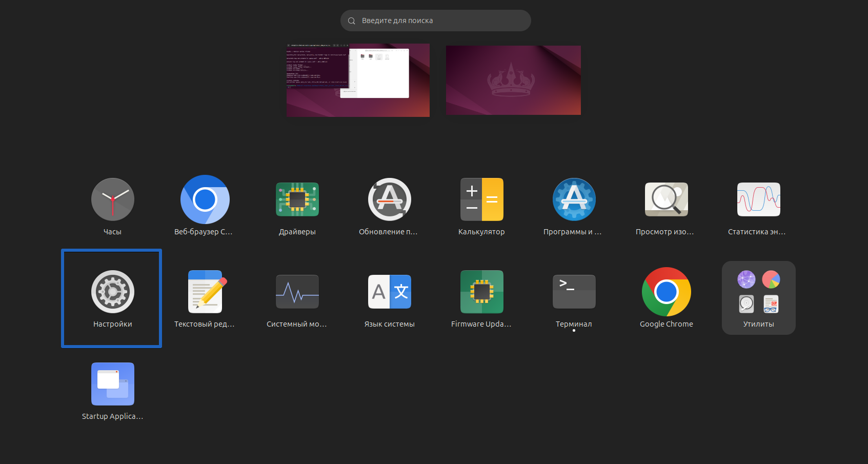
Task: Open the system monitor app
Action: pyautogui.click(x=297, y=292)
